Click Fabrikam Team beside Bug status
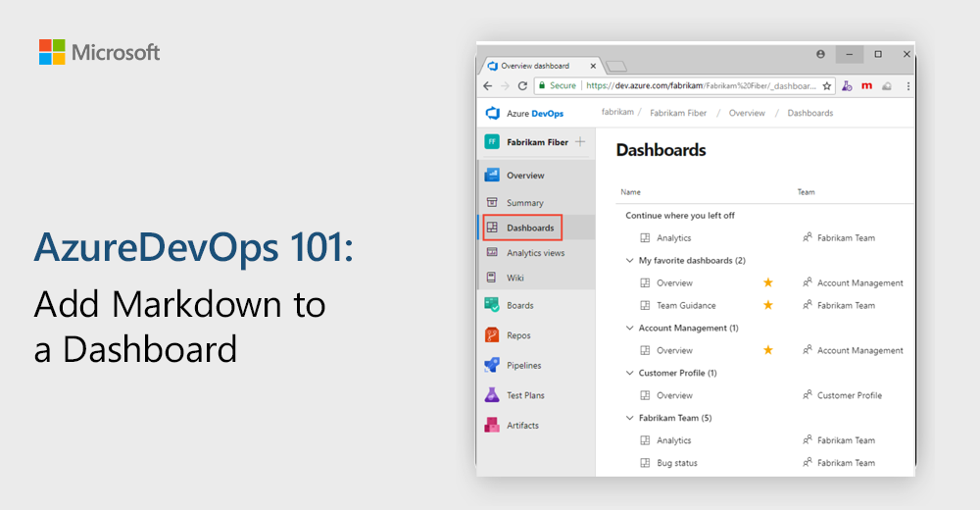 [847, 463]
